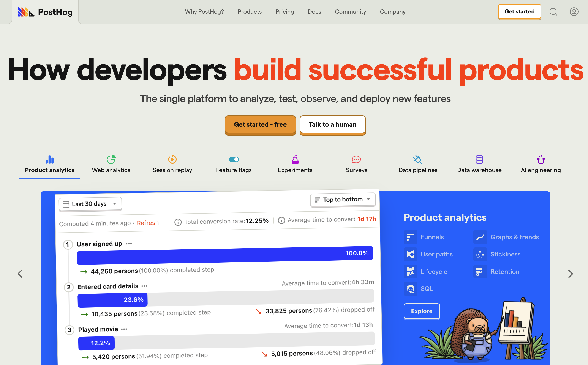The image size is (588, 365).
Task: Expand the Last 30 days date dropdown
Action: (x=90, y=203)
